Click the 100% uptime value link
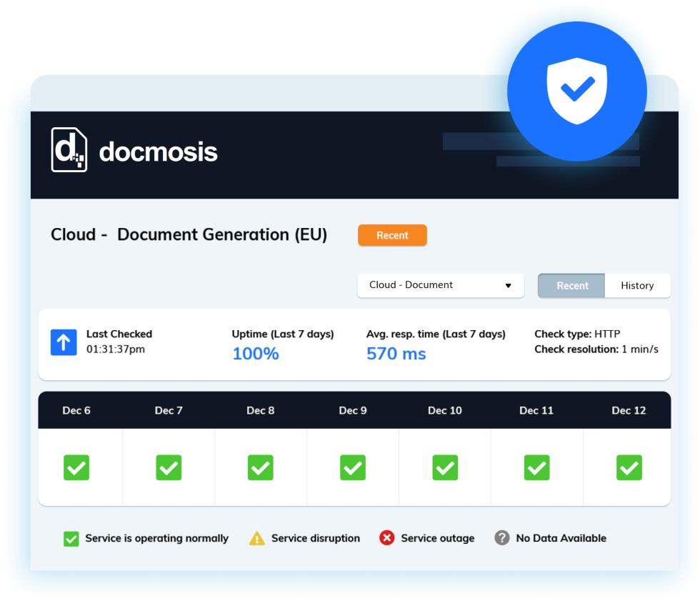 pyautogui.click(x=255, y=353)
